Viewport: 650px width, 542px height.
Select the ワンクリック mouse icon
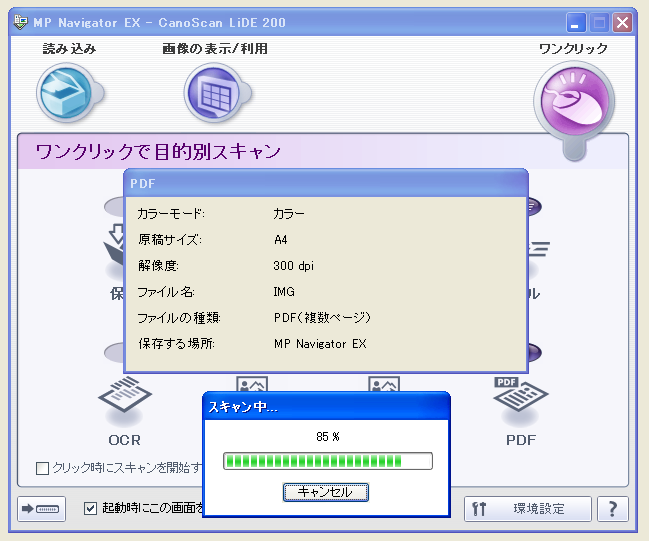click(x=574, y=102)
